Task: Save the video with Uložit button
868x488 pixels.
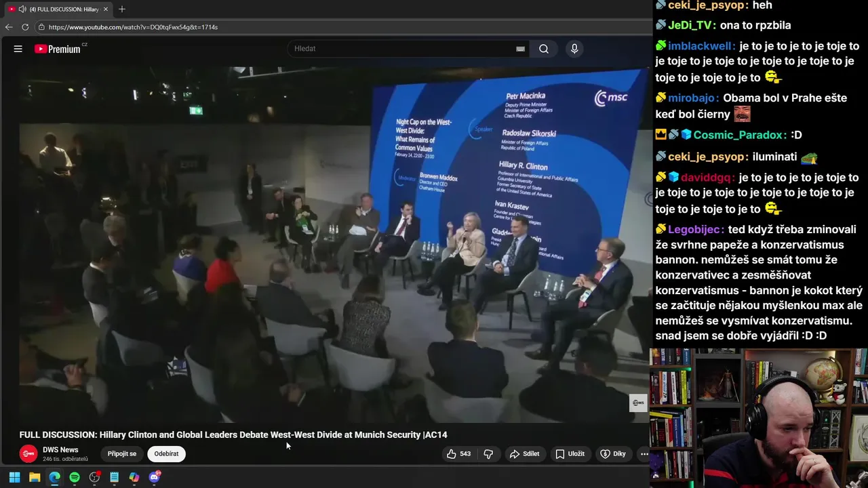Action: click(570, 454)
